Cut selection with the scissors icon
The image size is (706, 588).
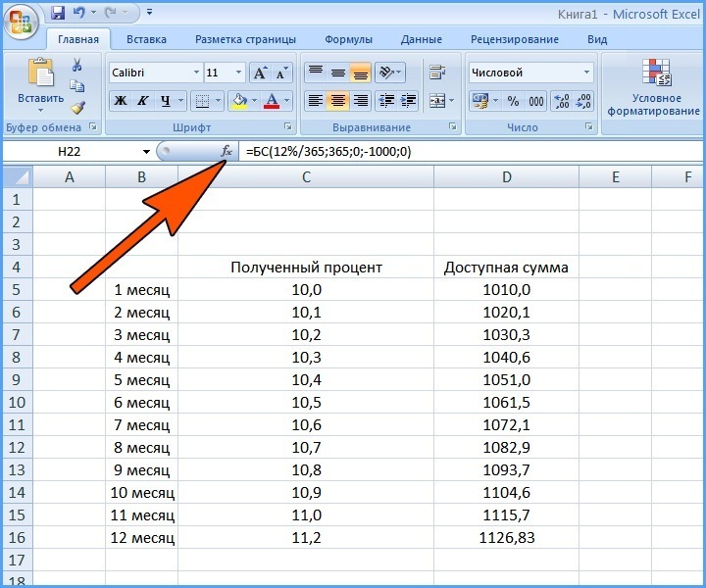pos(77,65)
